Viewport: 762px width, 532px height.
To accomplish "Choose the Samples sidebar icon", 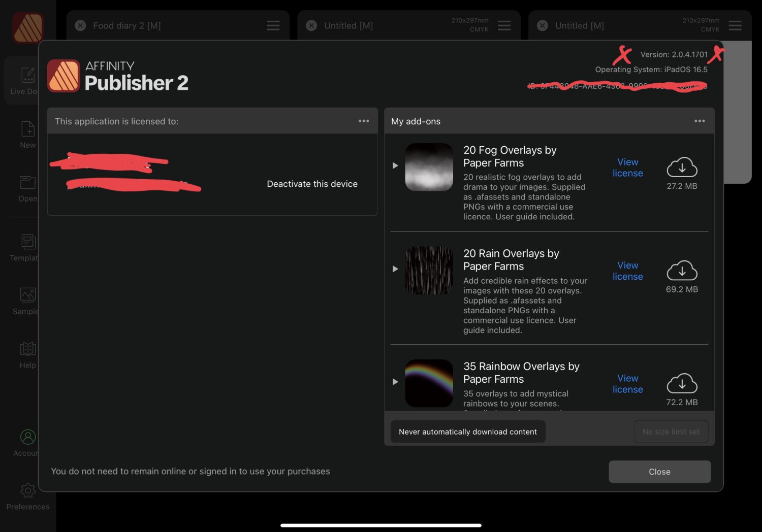I will pyautogui.click(x=28, y=294).
